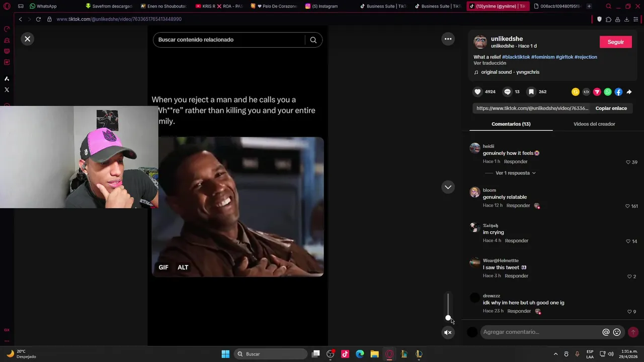Open comments via speech bubble icon
644x362 pixels.
[507, 92]
